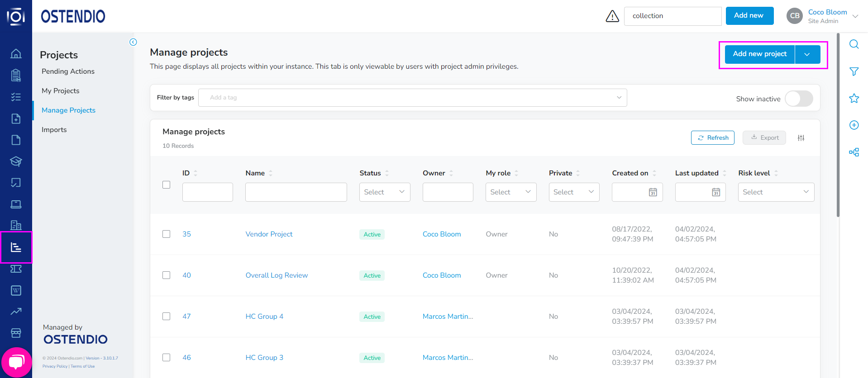Open the checklist icon in sidebar

[16, 97]
